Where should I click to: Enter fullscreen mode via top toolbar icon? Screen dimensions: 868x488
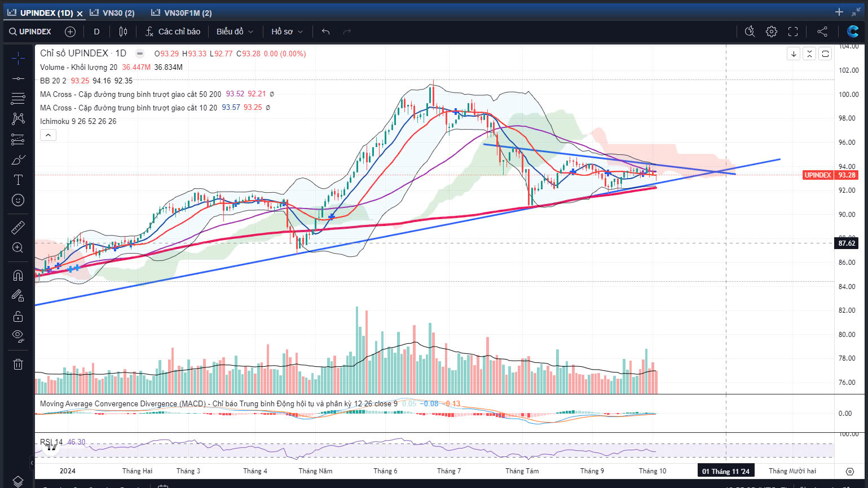tap(793, 32)
